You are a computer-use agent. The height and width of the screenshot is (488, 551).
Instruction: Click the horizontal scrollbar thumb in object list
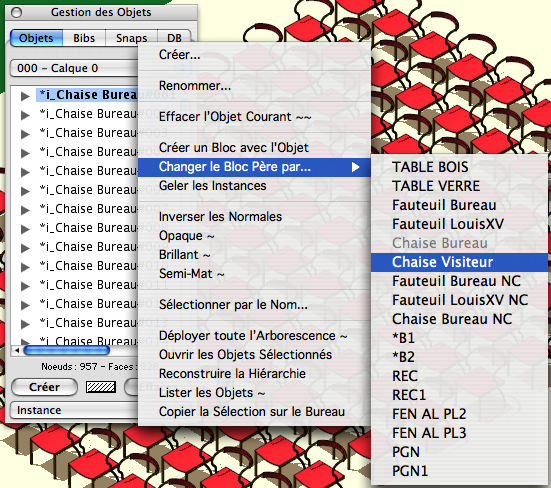point(66,350)
